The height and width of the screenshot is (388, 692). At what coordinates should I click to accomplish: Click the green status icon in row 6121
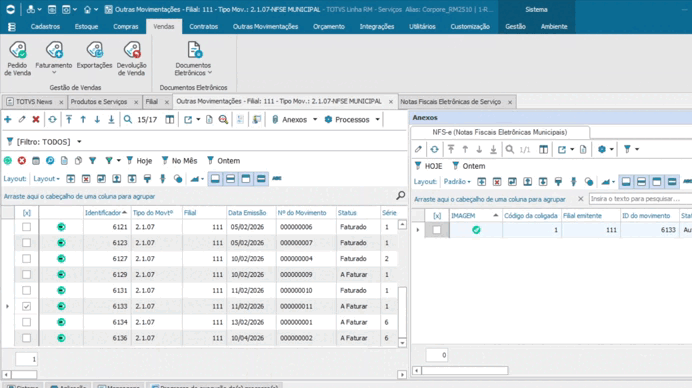(x=61, y=227)
